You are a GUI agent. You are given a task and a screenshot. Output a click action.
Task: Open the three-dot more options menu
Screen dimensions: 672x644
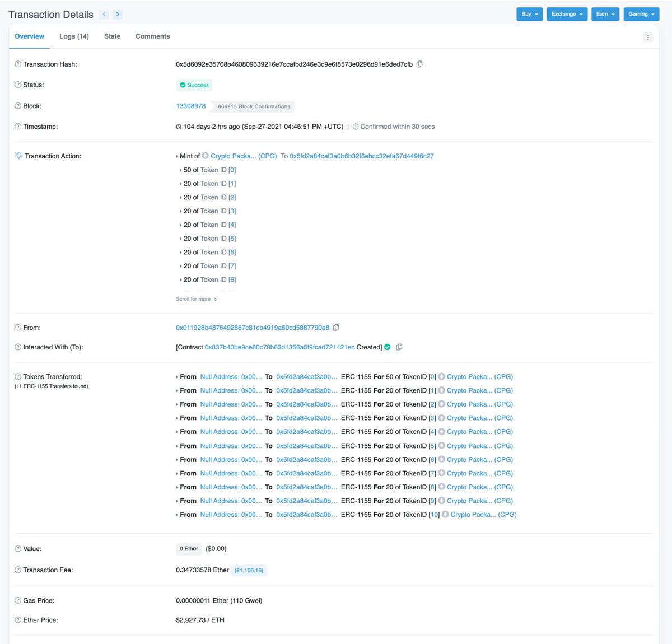[648, 38]
